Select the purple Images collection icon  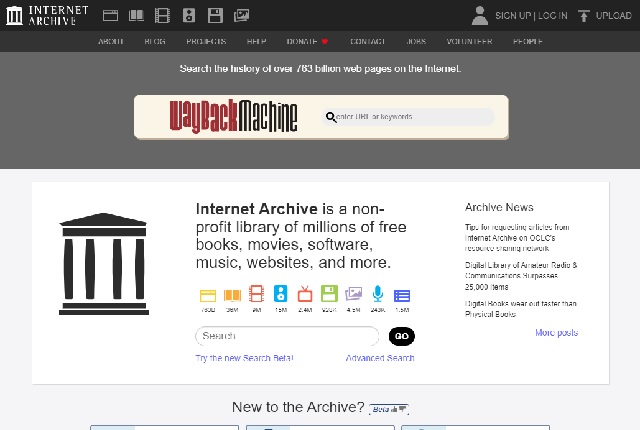[353, 294]
